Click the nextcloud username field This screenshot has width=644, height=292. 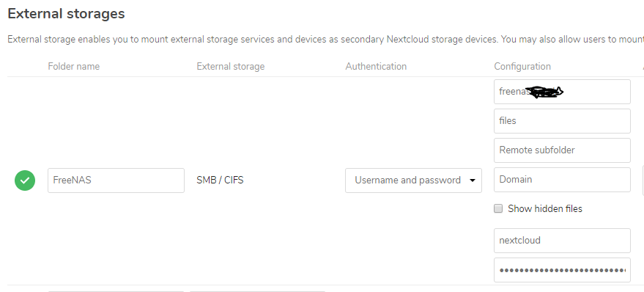click(x=562, y=241)
